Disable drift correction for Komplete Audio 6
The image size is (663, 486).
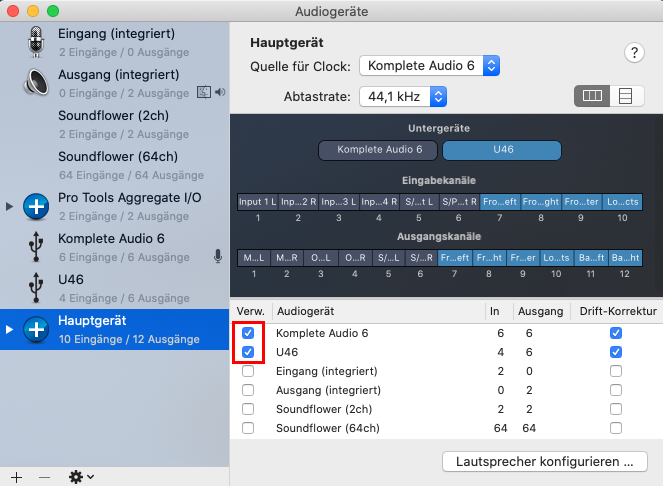tap(616, 333)
